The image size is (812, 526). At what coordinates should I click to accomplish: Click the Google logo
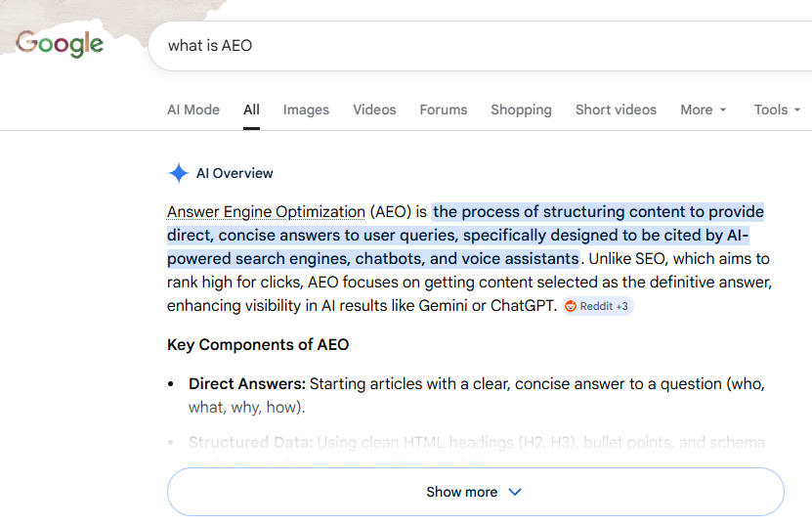click(59, 44)
